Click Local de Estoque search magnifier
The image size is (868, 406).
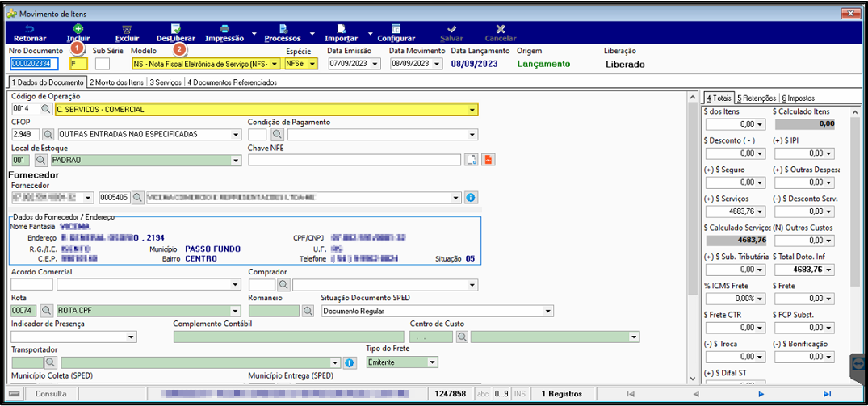[41, 160]
